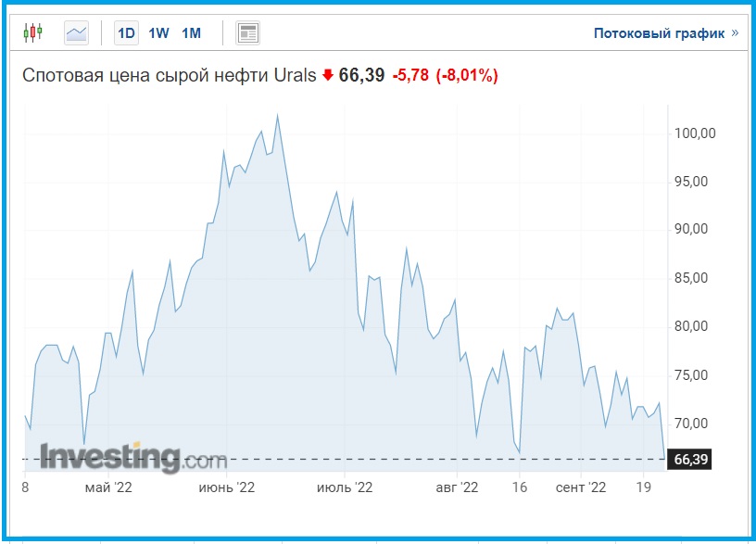Toggle the news overlay icon
This screenshot has height=544, width=756.
(x=247, y=32)
